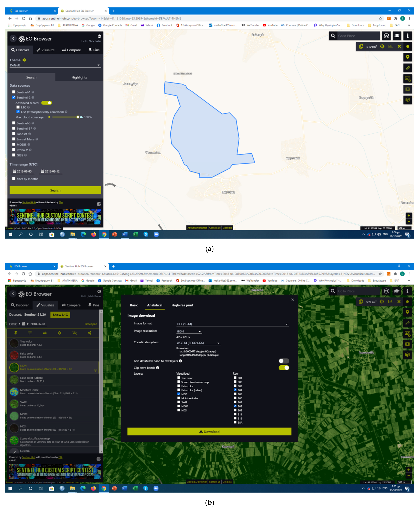Click the Show L1C button

tap(60, 315)
